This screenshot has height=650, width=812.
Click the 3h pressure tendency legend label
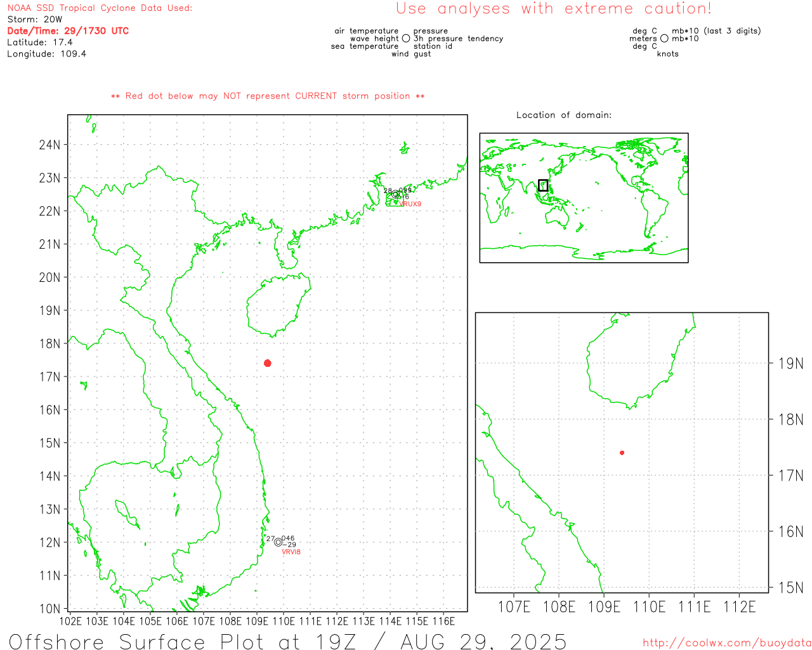pyautogui.click(x=459, y=39)
